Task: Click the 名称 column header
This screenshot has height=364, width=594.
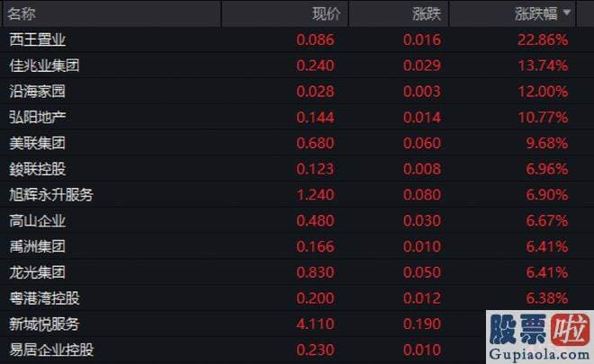Action: point(22,14)
